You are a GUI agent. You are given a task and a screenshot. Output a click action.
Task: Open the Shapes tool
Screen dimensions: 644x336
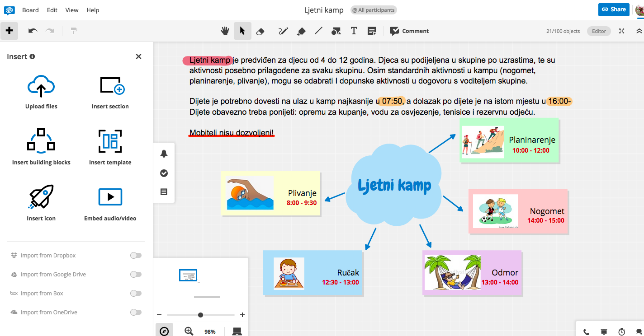coord(336,31)
